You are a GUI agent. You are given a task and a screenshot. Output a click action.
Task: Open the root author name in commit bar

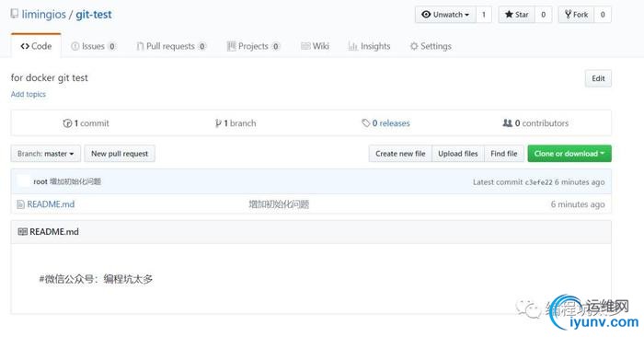40,181
